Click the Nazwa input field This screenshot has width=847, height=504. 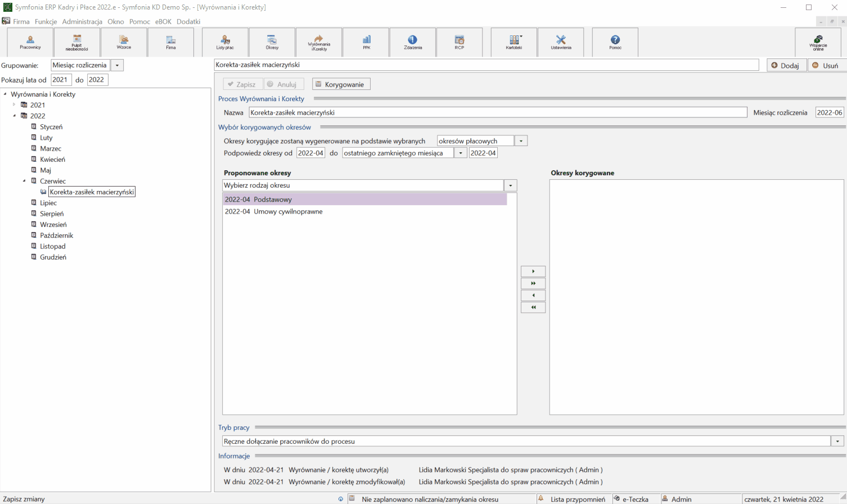(x=498, y=112)
